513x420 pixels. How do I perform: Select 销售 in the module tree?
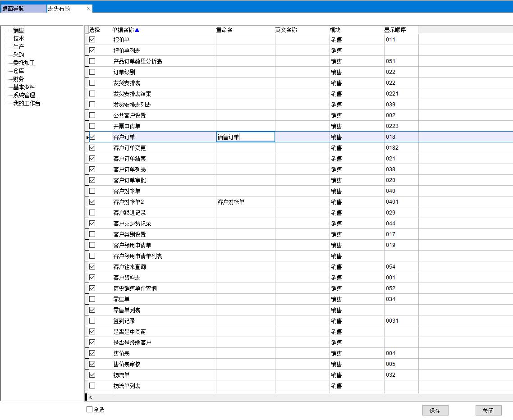[18, 31]
